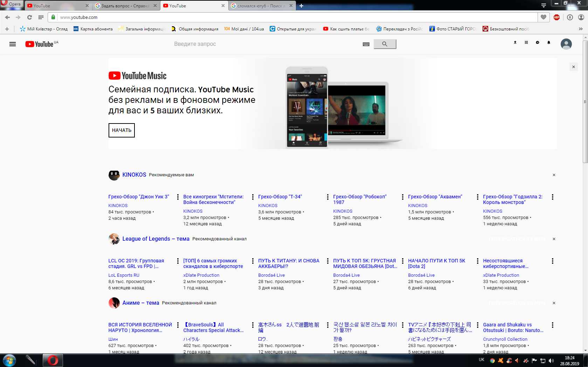Open xDlate Production channel under "[ТОП] 6 самых громких"
This screenshot has width=588, height=367.
point(201,275)
